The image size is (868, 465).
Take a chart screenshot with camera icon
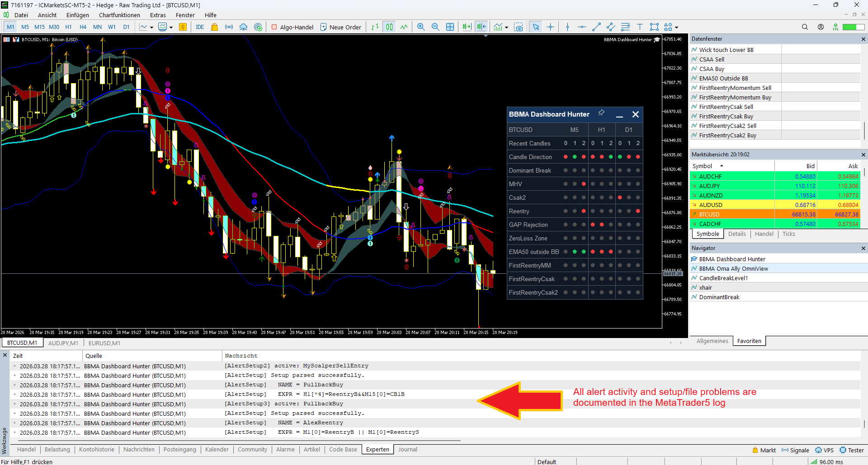click(x=519, y=27)
